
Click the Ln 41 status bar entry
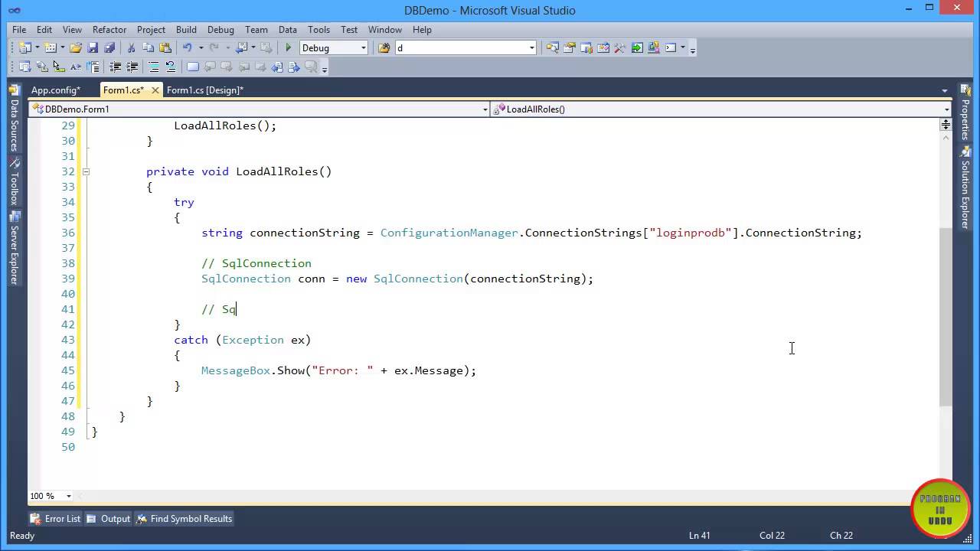(x=700, y=535)
